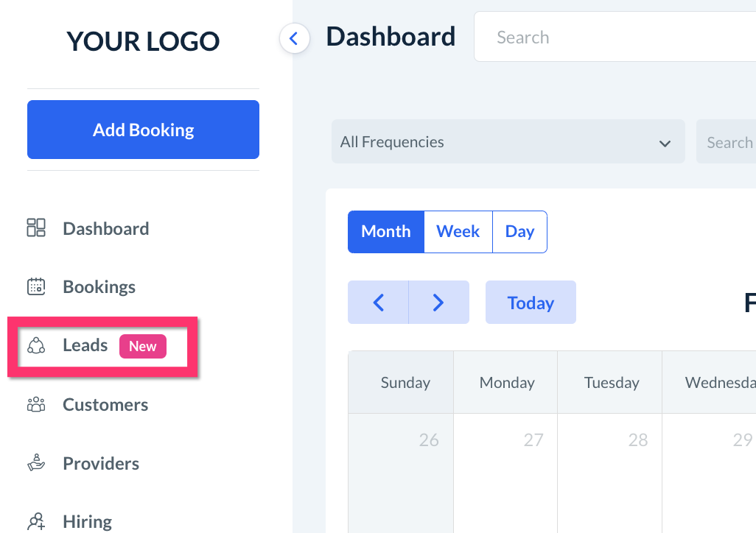The height and width of the screenshot is (533, 756).
Task: Switch calendar to Week view
Action: coord(458,232)
